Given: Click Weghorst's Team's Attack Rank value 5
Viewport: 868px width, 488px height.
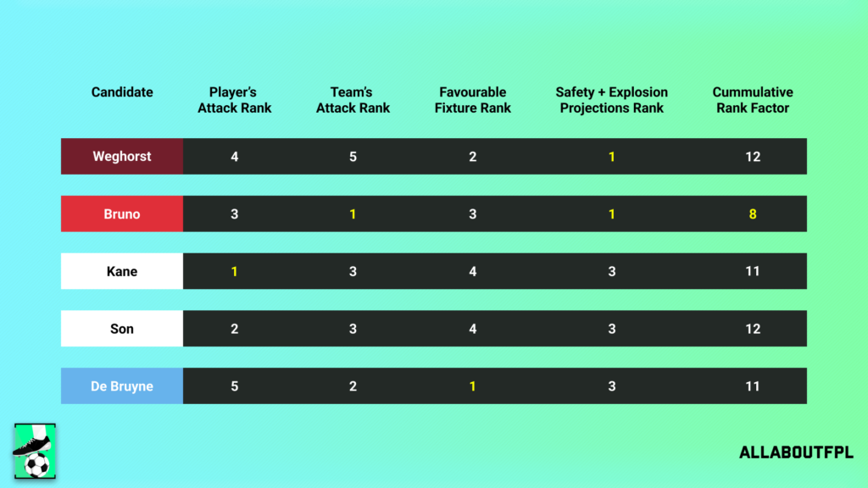Looking at the screenshot, I should click(x=353, y=157).
